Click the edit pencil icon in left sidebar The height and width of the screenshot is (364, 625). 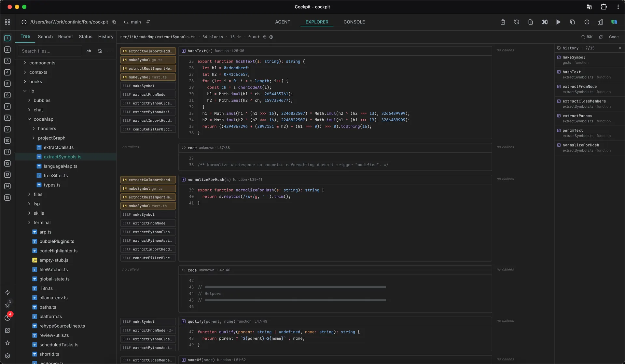(x=7, y=330)
